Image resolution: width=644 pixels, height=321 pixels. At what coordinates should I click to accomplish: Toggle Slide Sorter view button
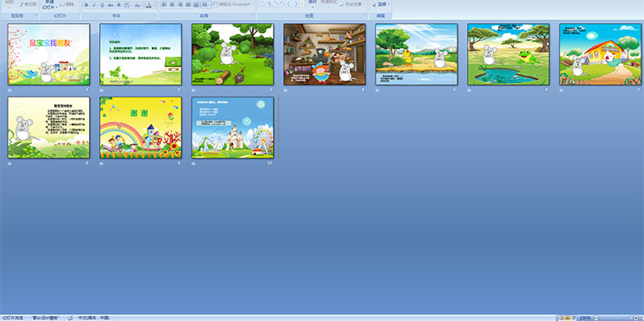[x=567, y=318]
